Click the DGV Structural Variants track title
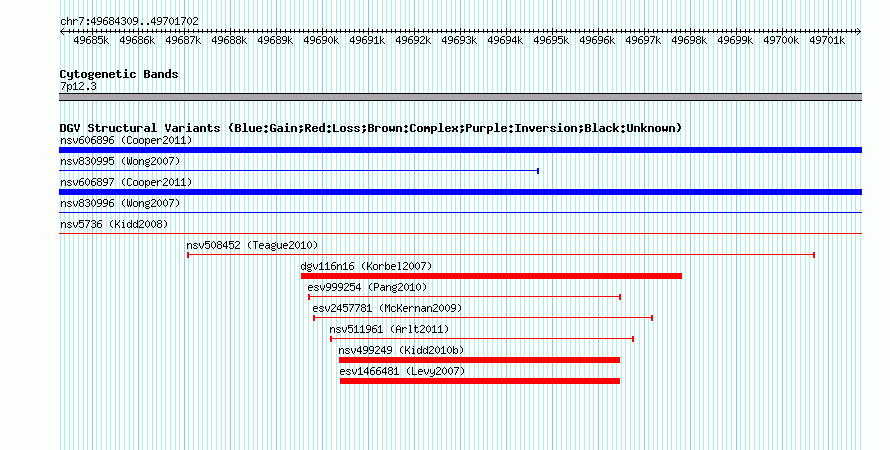 click(371, 128)
